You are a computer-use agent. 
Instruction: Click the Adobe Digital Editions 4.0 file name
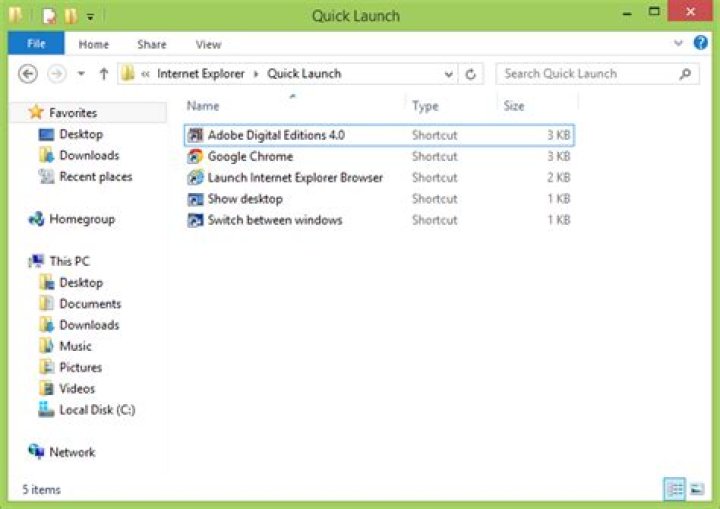click(x=276, y=135)
